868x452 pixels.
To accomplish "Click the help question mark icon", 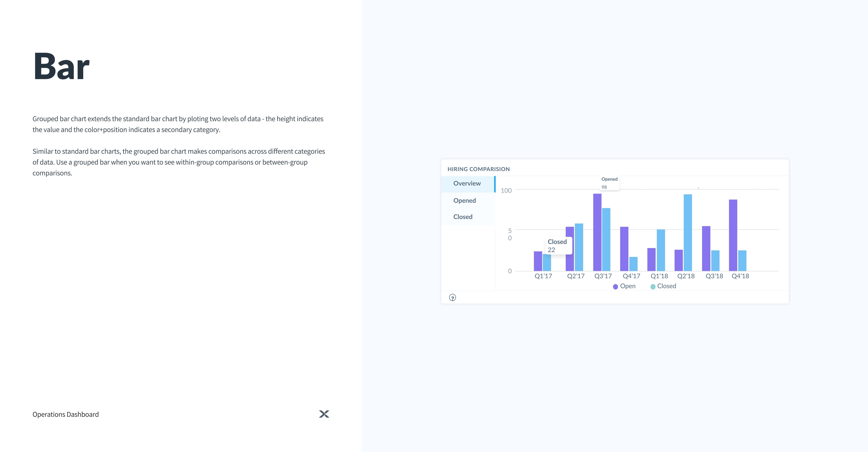I will (452, 297).
